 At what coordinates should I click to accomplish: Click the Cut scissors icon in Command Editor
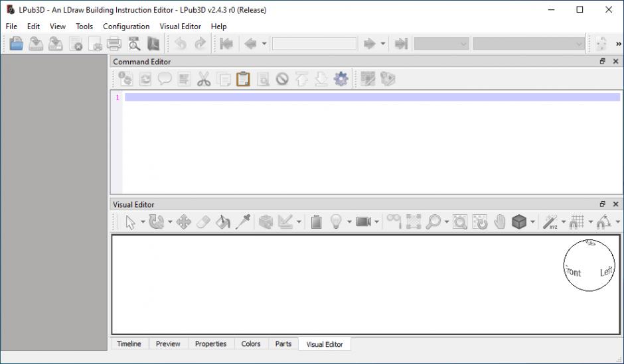point(204,79)
